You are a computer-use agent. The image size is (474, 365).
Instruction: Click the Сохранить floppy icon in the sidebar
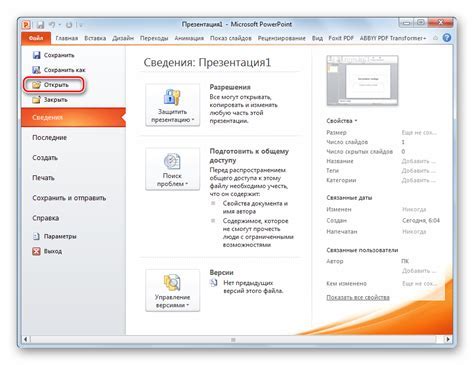(x=36, y=55)
